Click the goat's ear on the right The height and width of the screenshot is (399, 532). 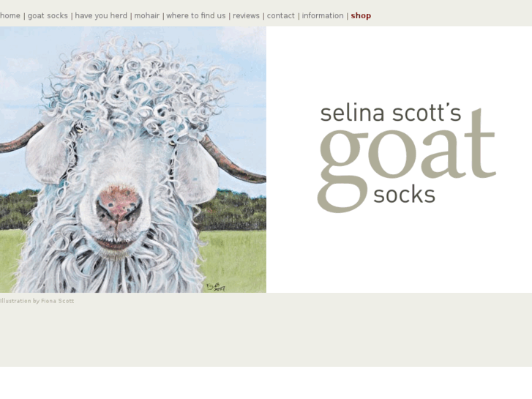tap(197, 174)
